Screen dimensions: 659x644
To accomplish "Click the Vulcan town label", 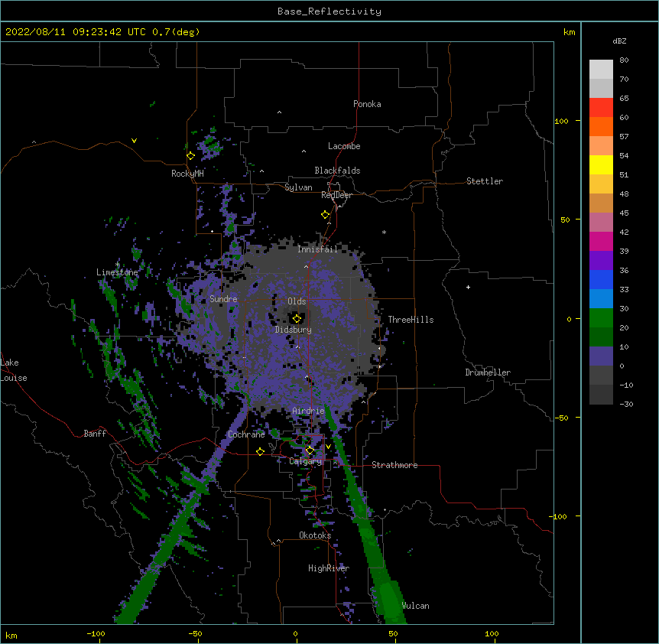I will 415,606.
